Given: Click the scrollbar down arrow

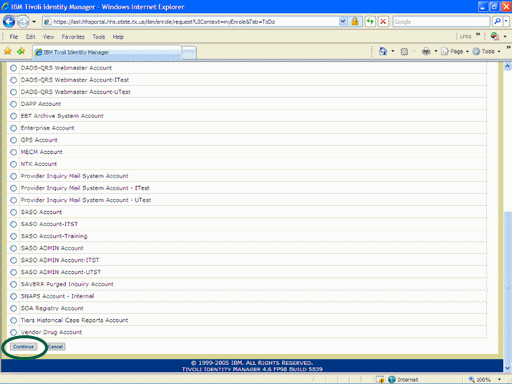Looking at the screenshot, I should click(507, 368).
